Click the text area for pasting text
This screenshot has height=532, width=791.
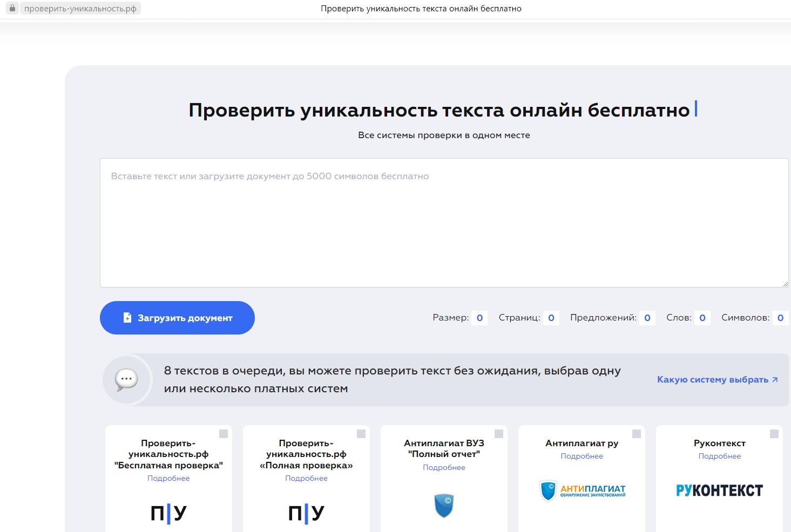(x=444, y=223)
